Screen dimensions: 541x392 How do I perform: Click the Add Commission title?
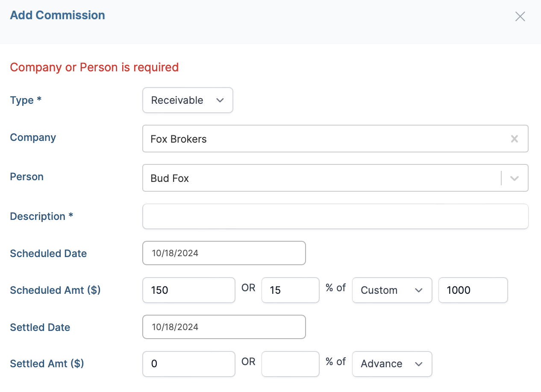pyautogui.click(x=57, y=15)
